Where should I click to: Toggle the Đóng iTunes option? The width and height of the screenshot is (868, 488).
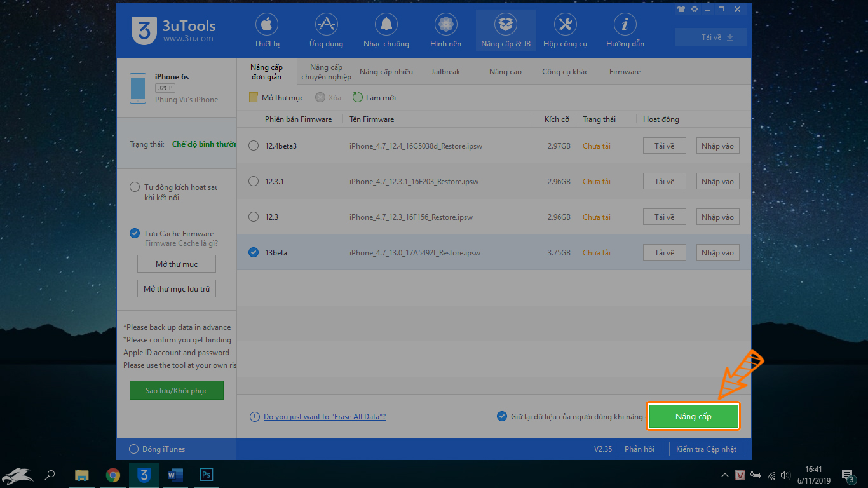tap(133, 449)
